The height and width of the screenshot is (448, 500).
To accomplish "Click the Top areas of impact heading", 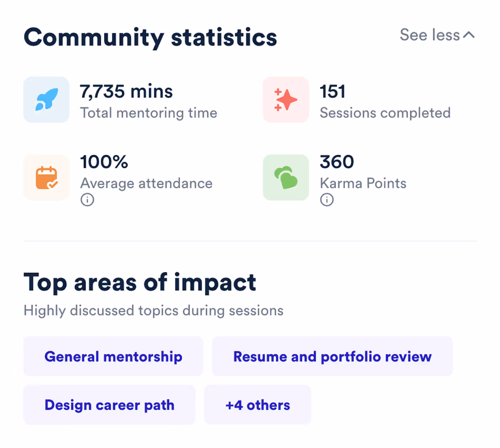I will (140, 282).
